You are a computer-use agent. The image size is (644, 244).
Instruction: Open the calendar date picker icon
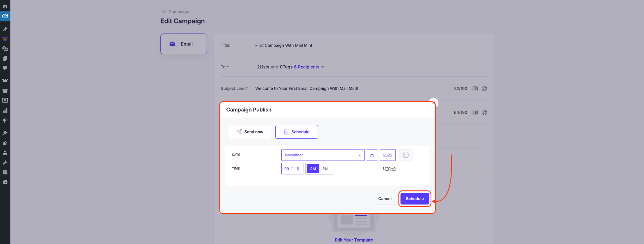click(x=406, y=155)
